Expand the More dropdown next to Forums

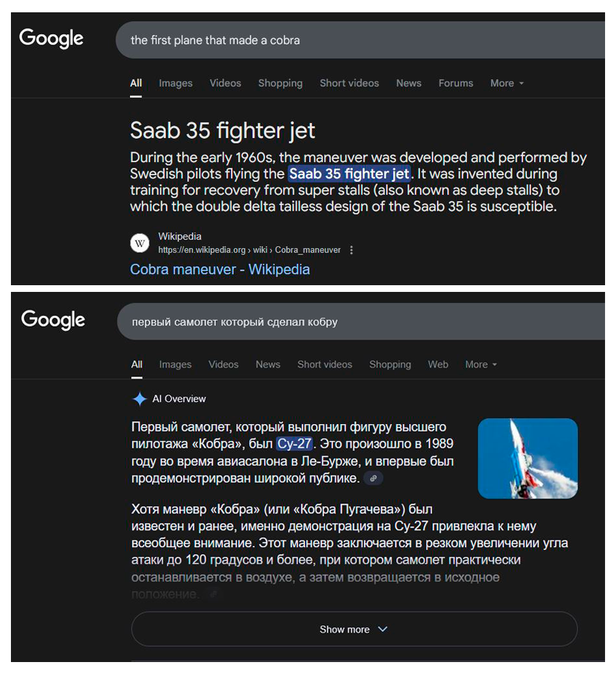pos(507,83)
